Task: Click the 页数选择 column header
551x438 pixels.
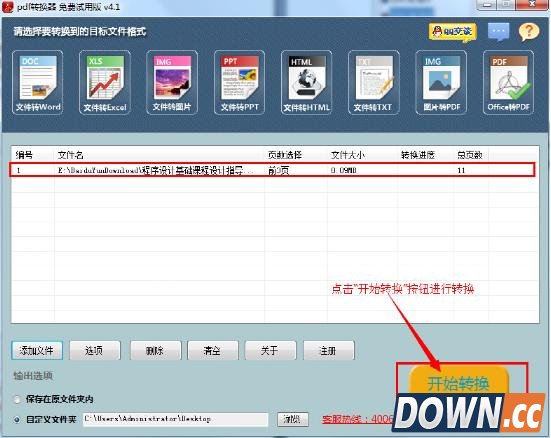Action: point(285,155)
